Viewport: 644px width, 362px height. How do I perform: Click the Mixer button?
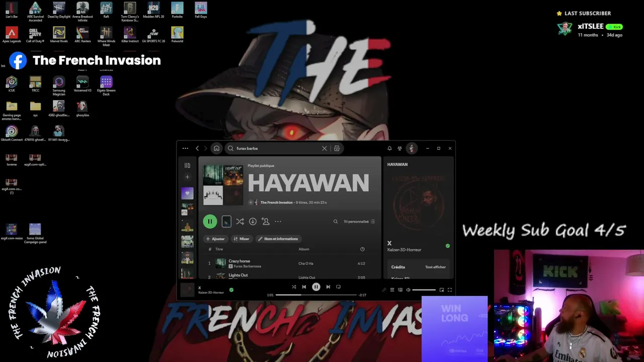[x=242, y=239]
